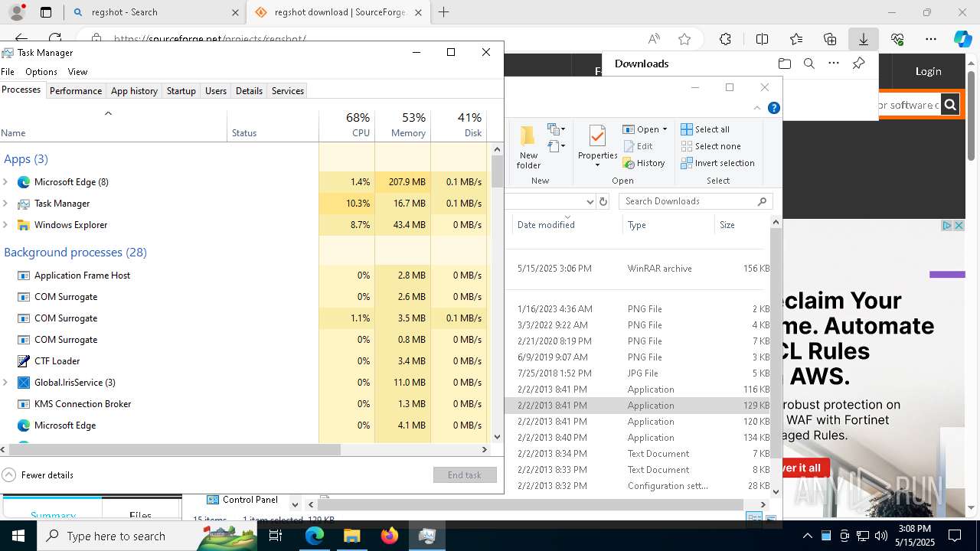Screen dimensions: 980x551
Task: Switch to App history tab
Action: [x=134, y=90]
